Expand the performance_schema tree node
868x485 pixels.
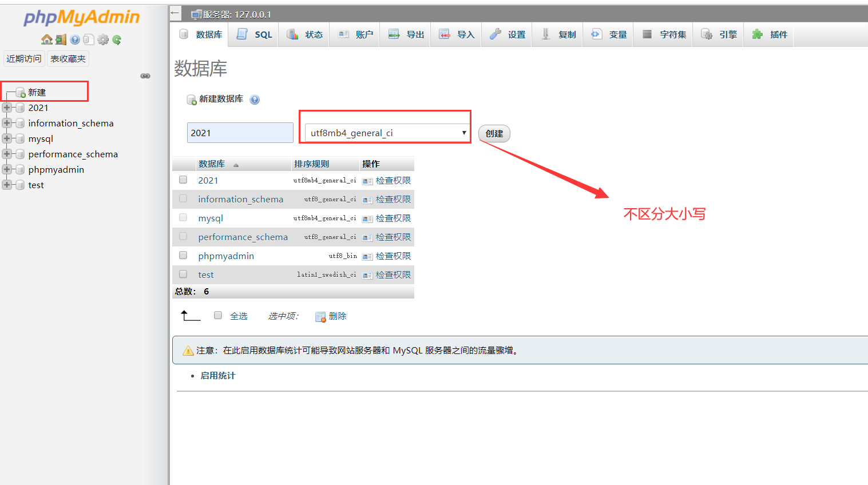point(6,154)
